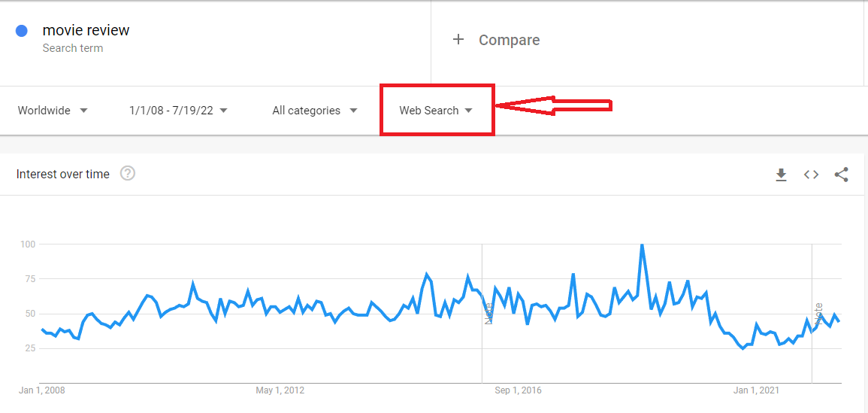Click the plus icon beside Compare

(458, 40)
